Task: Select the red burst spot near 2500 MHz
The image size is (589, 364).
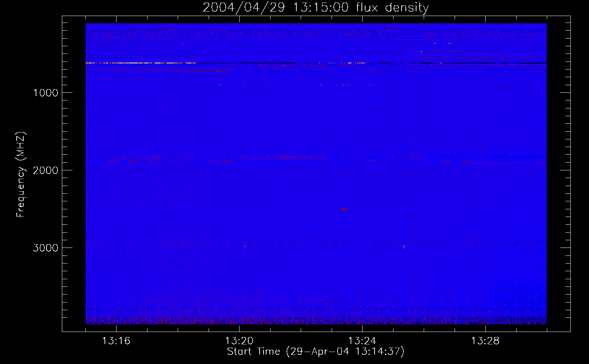Action: pos(344,209)
